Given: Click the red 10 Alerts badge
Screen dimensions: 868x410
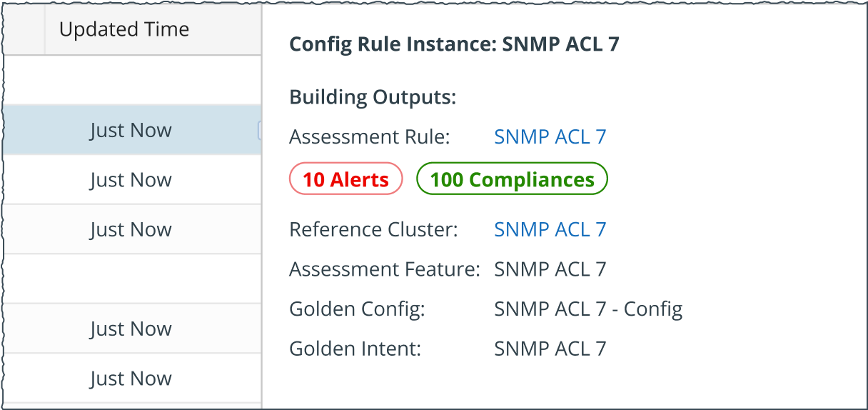Looking at the screenshot, I should click(x=345, y=179).
